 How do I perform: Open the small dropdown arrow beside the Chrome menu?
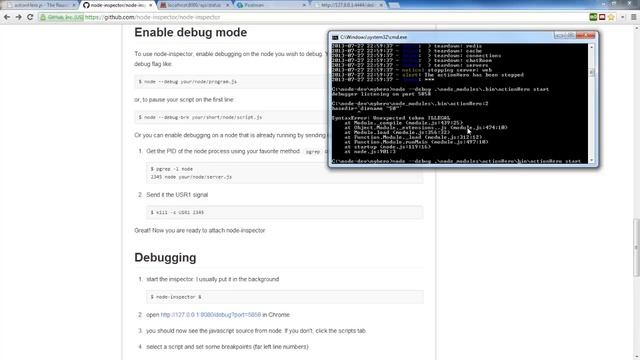[622, 17]
